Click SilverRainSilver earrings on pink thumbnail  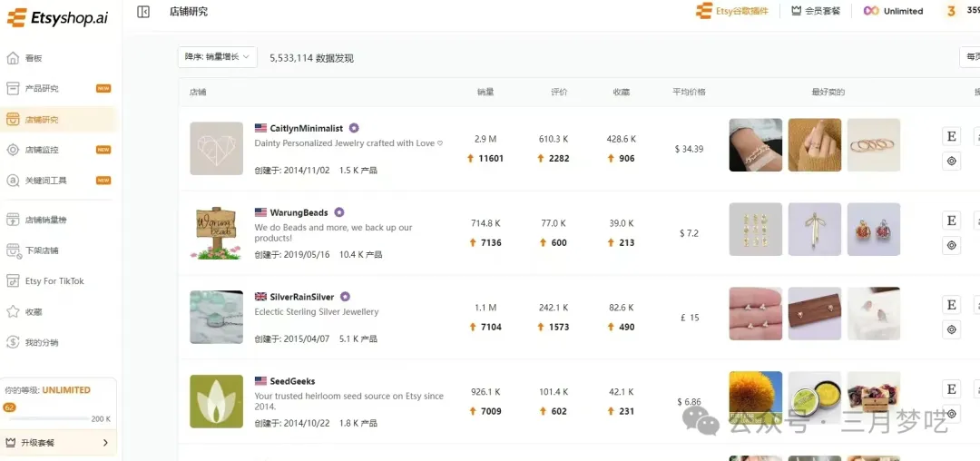click(x=756, y=314)
